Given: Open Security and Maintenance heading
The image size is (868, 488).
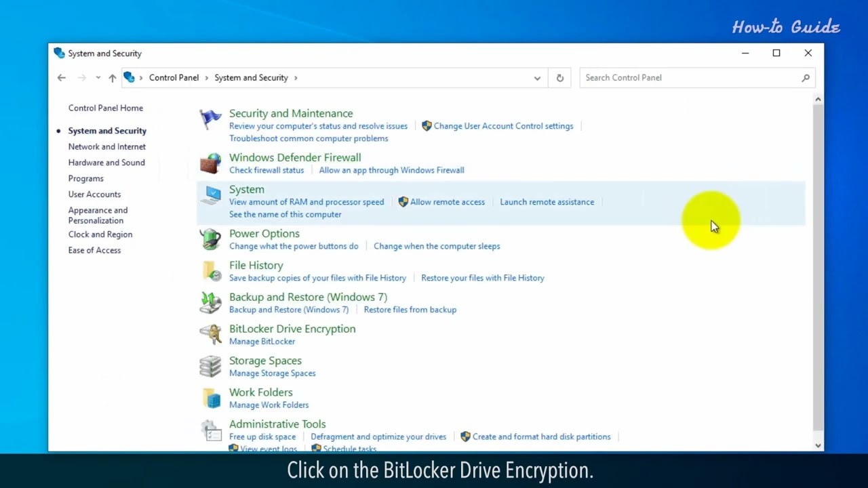Looking at the screenshot, I should tap(291, 113).
